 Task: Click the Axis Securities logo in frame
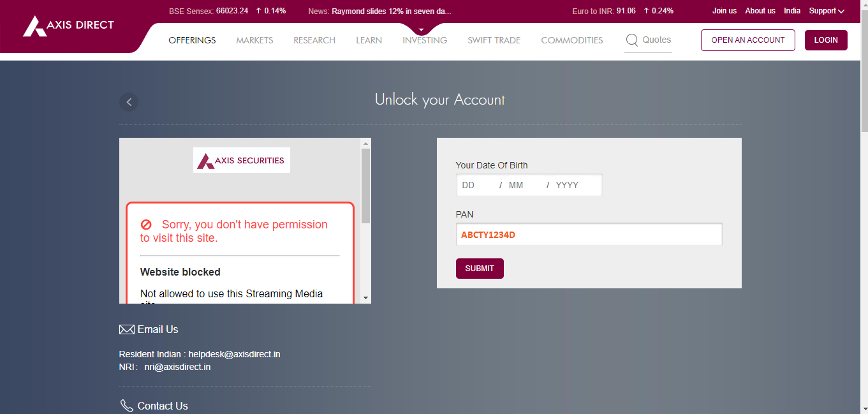(242, 160)
